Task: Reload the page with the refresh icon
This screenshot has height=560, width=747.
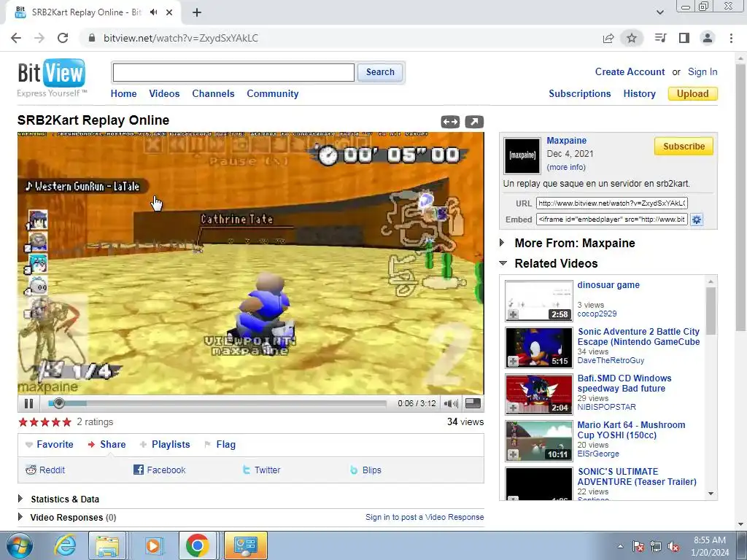Action: [63, 38]
